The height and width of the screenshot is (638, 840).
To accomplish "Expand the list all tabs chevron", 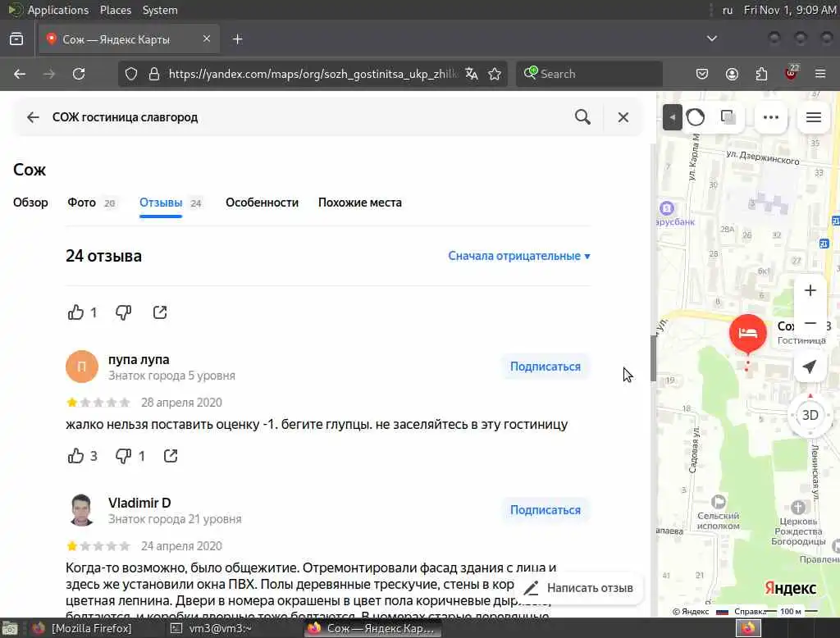I will tap(712, 39).
